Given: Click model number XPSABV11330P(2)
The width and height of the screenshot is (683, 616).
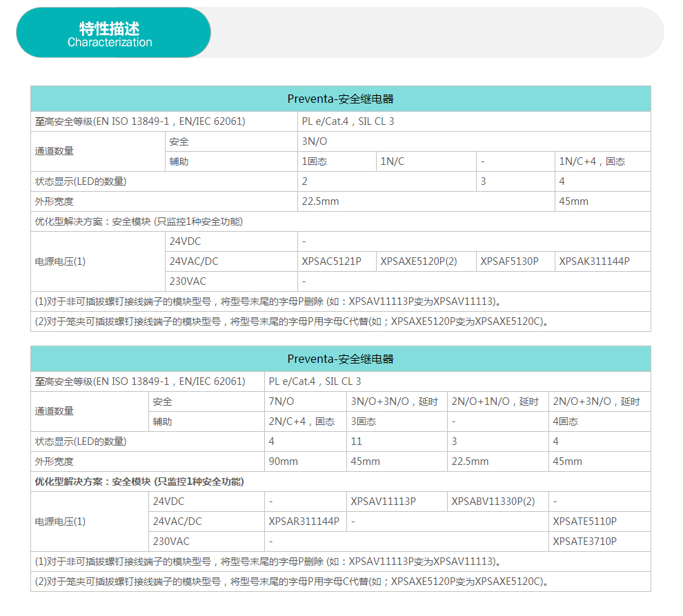Looking at the screenshot, I should (493, 501).
